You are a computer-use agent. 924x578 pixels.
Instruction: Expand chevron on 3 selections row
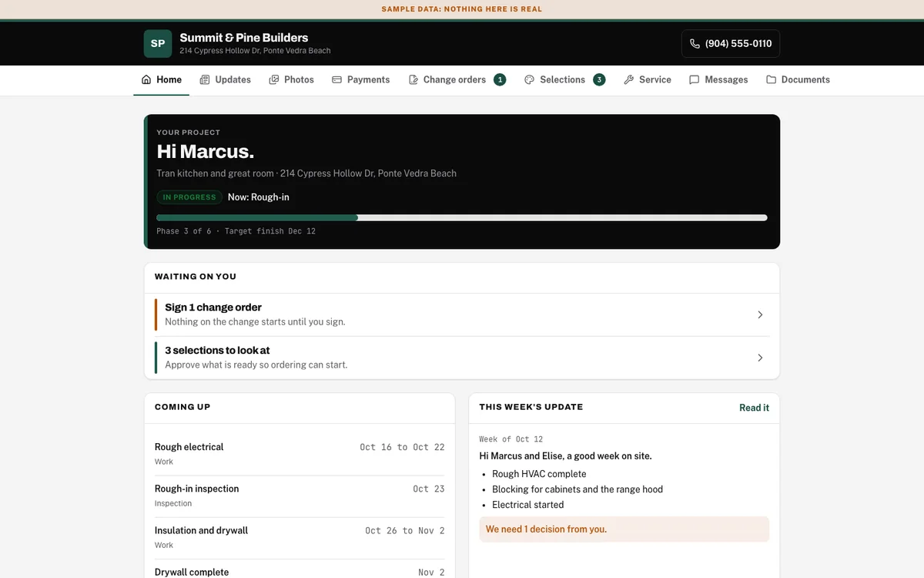pos(760,358)
